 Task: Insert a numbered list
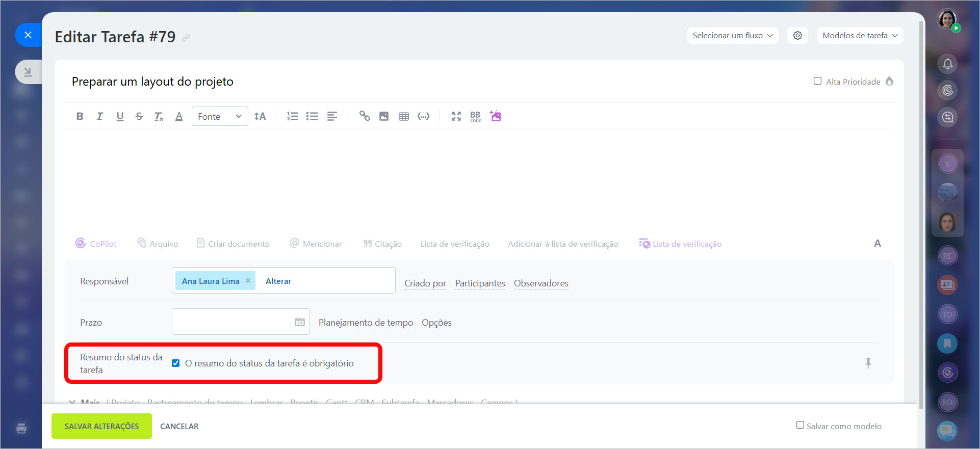[292, 116]
